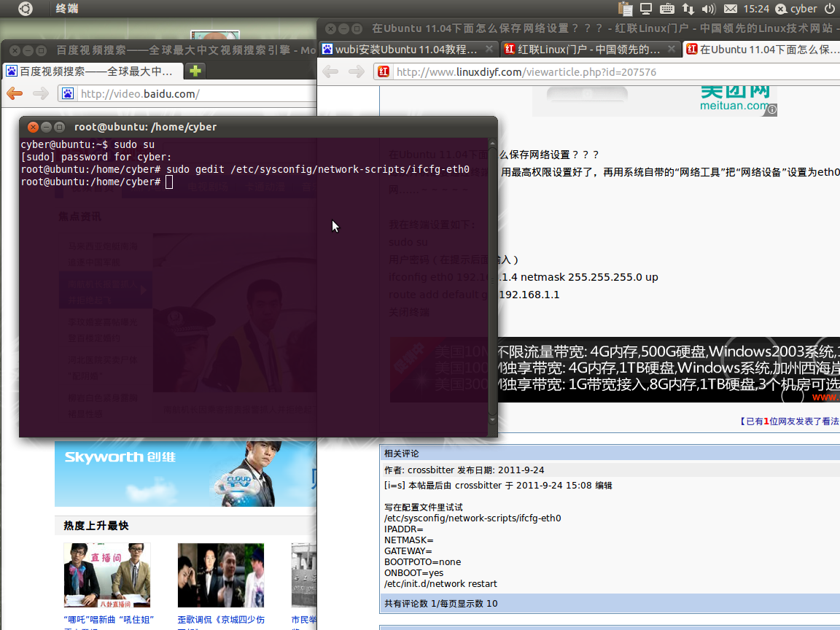This screenshot has width=840, height=630.
Task: Close the 红联Linux门户 tab
Action: [x=672, y=49]
